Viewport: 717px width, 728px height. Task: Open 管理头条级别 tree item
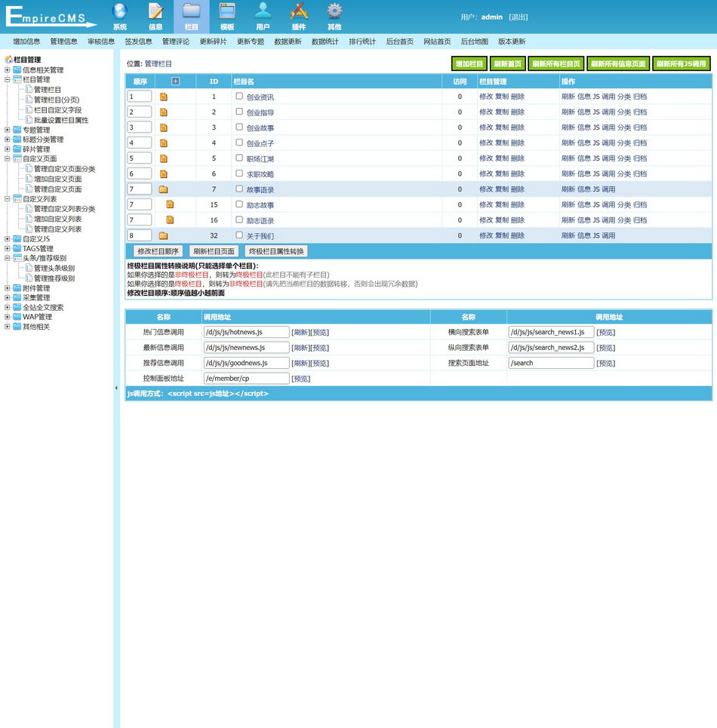click(x=54, y=268)
